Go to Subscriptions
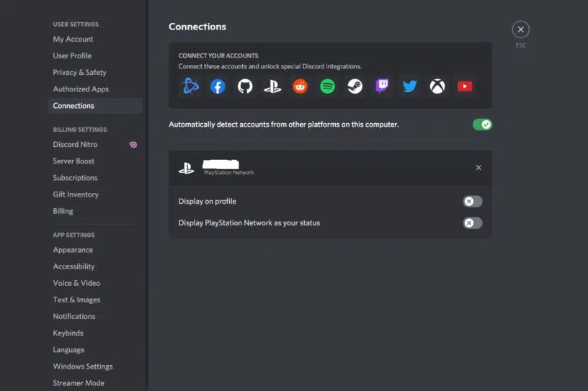 pyautogui.click(x=95, y=178)
